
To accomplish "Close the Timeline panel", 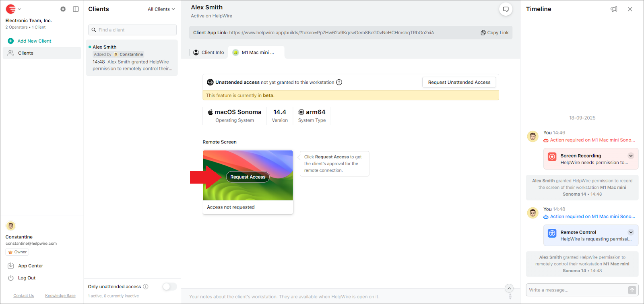I will [x=630, y=9].
